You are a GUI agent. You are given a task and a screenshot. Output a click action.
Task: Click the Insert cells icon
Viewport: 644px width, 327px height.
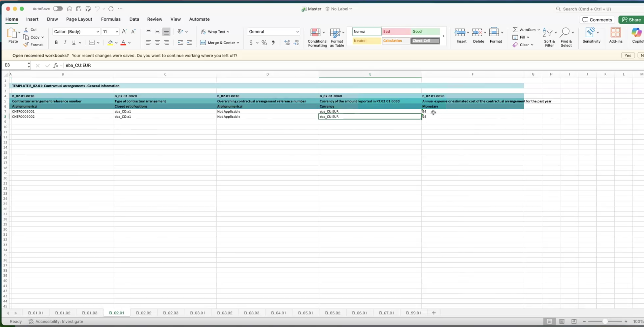pyautogui.click(x=459, y=32)
